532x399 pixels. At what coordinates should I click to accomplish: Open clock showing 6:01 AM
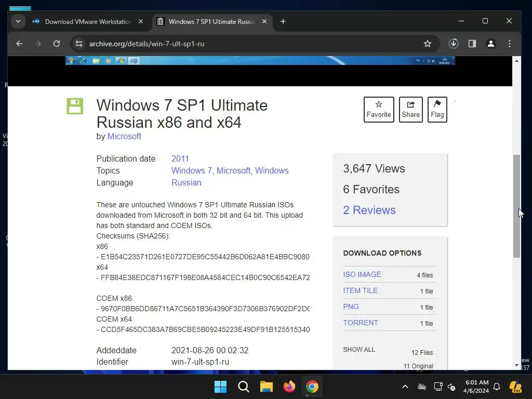pos(476,387)
